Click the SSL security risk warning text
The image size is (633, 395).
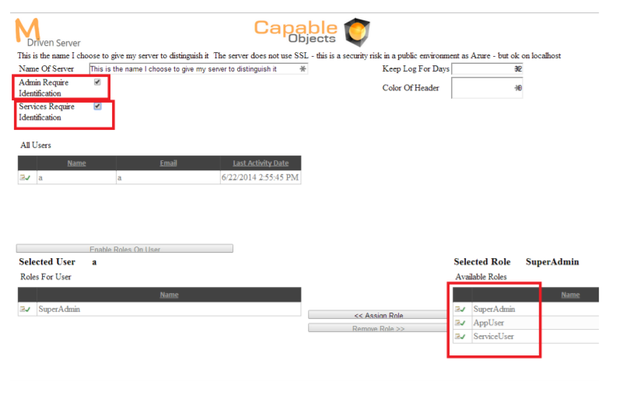[387, 56]
